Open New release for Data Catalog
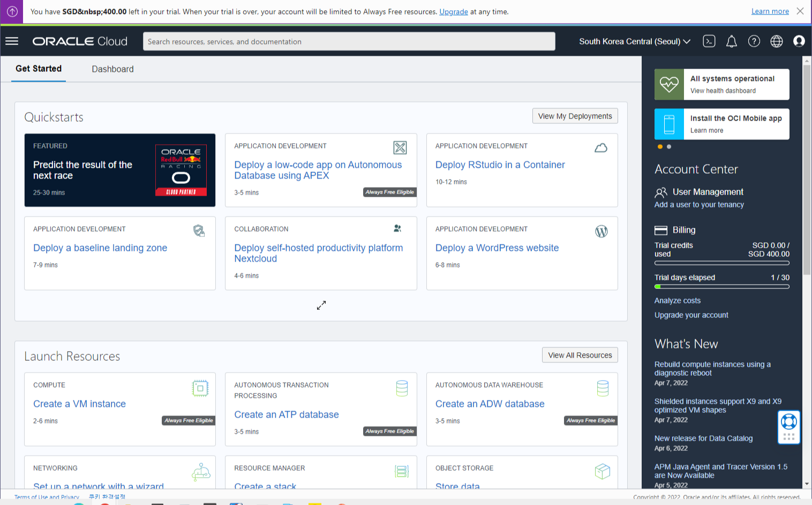This screenshot has width=812, height=505. [703, 439]
